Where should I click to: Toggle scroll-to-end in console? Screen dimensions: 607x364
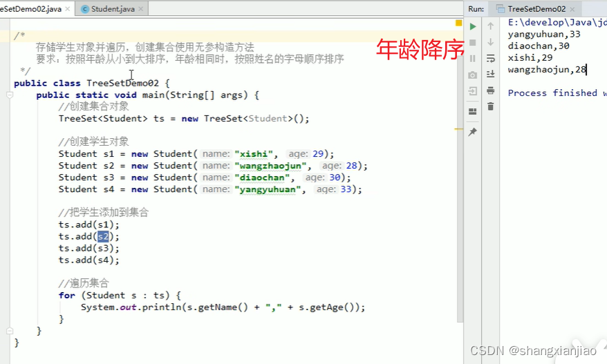click(490, 75)
